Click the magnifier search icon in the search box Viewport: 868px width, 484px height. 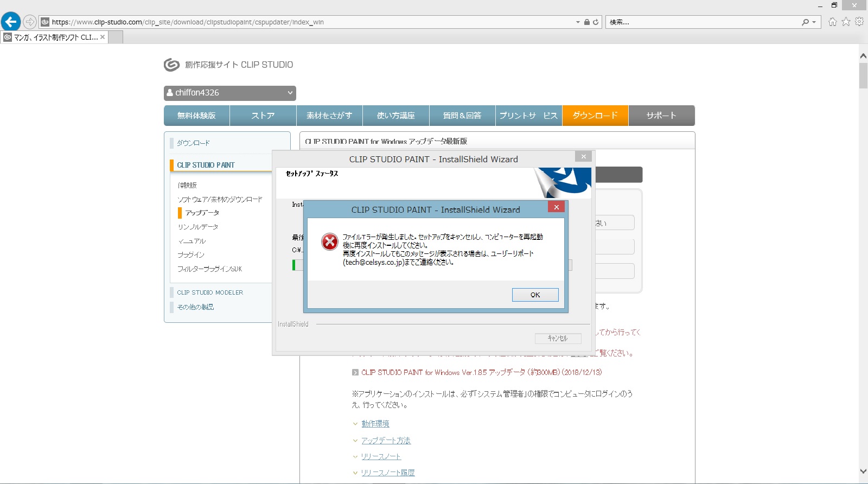(805, 22)
